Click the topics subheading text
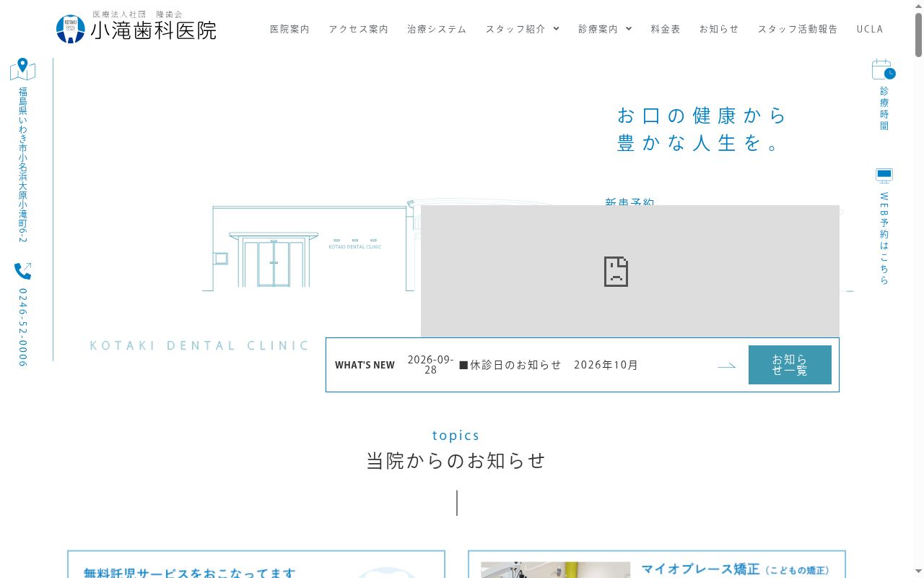The width and height of the screenshot is (924, 578). pyautogui.click(x=456, y=436)
